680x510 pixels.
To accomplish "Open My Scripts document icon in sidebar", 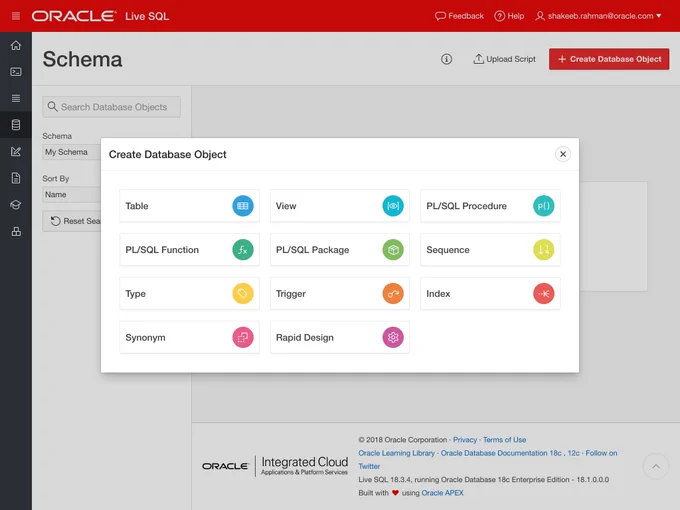I will coord(16,178).
